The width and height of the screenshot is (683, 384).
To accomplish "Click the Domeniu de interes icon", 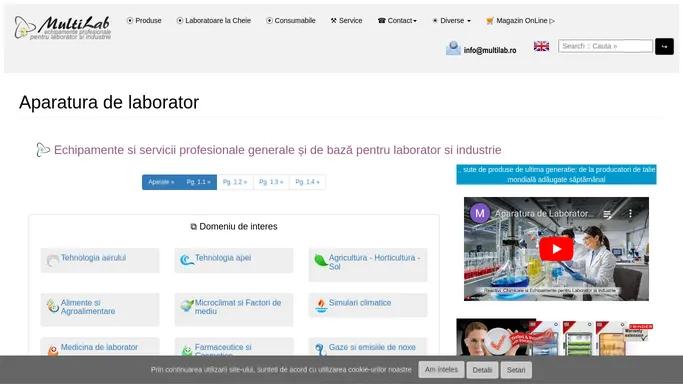I will coord(193,226).
